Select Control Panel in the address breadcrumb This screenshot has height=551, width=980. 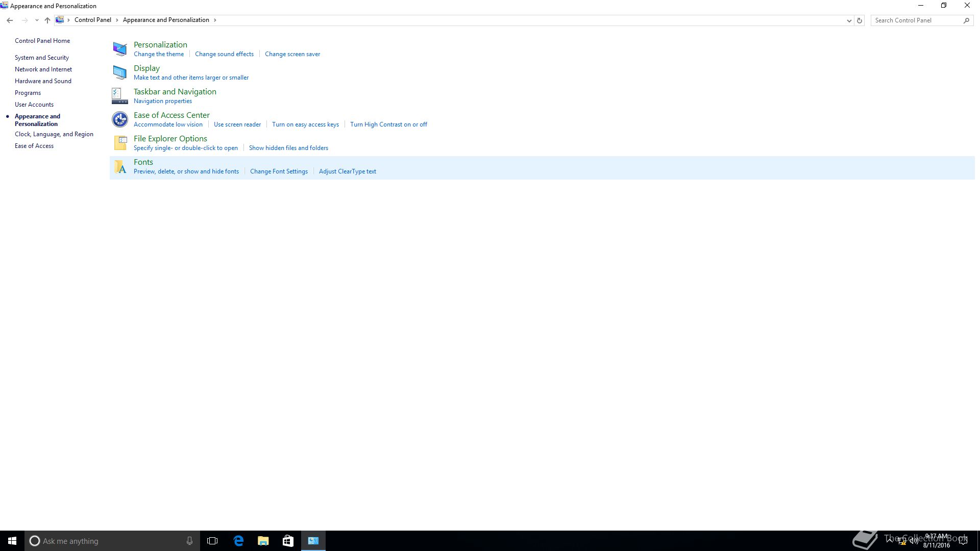tap(93, 20)
